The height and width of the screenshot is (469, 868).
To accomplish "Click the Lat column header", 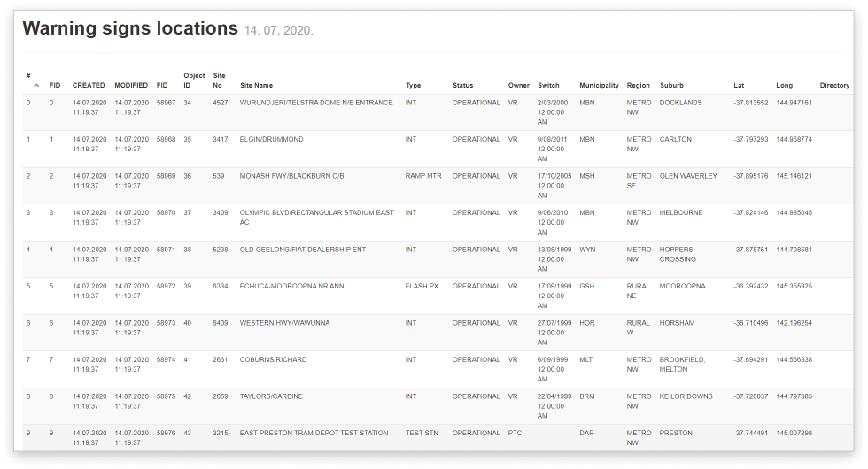I will (739, 85).
